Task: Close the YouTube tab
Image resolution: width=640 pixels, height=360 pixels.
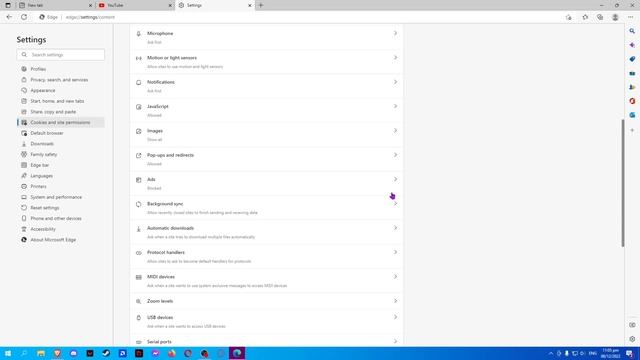Action: (x=170, y=5)
